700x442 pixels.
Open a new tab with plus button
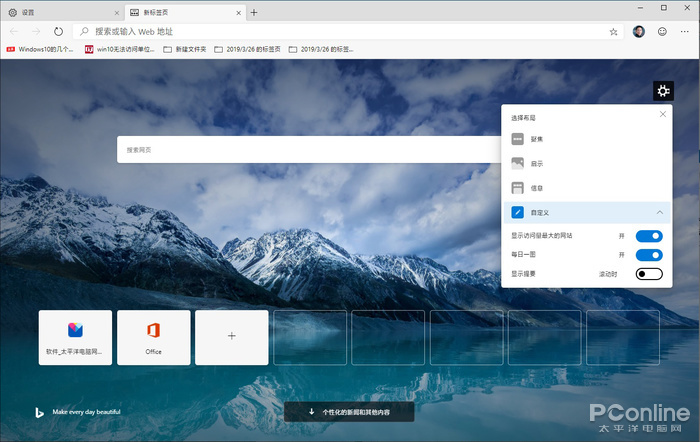254,13
